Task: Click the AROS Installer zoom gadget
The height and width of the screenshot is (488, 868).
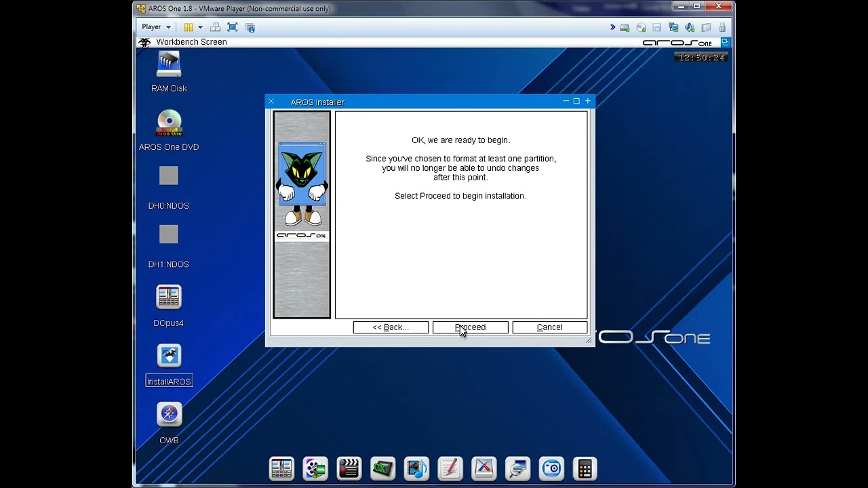Action: [576, 102]
